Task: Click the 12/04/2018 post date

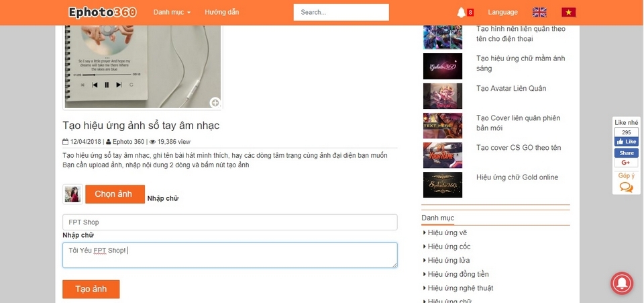Action: [x=86, y=142]
